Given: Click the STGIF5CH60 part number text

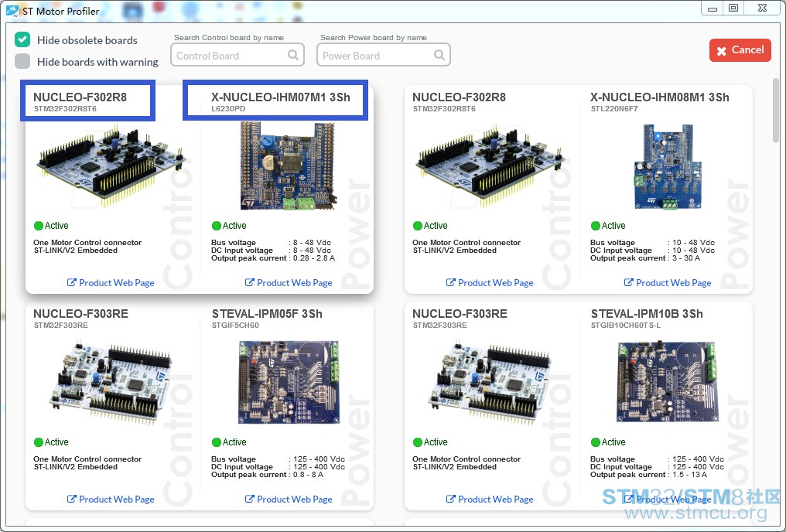Looking at the screenshot, I should coord(235,325).
